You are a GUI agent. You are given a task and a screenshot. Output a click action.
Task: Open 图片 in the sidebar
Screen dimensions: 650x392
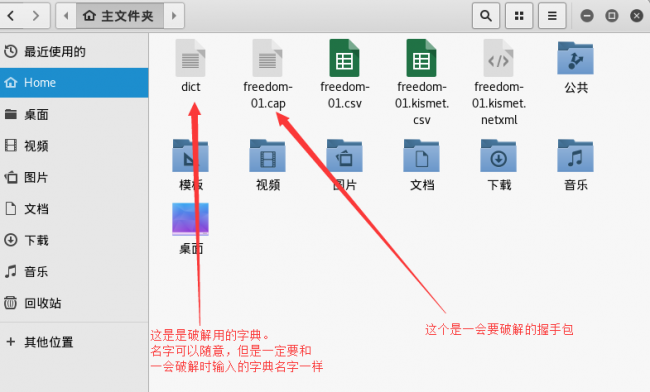tap(74, 177)
